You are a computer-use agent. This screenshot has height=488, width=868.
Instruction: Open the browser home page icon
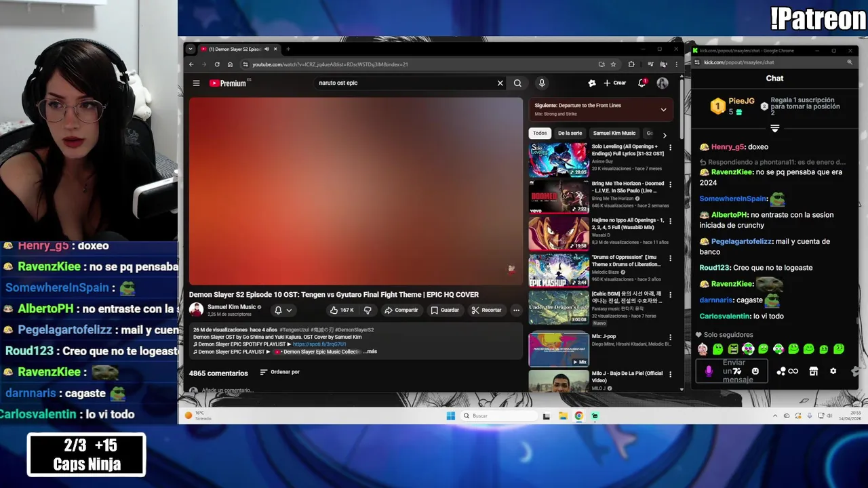pos(230,64)
